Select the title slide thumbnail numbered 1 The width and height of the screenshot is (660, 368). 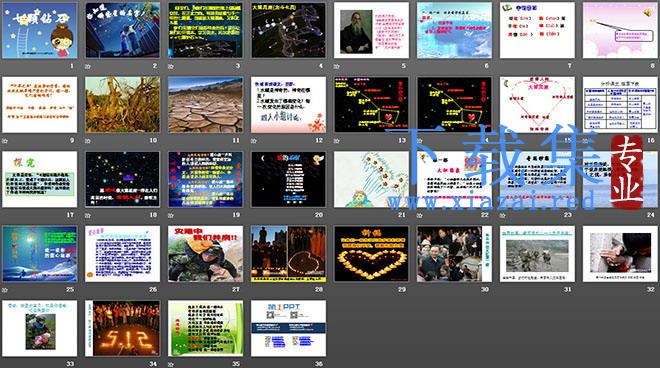point(40,30)
